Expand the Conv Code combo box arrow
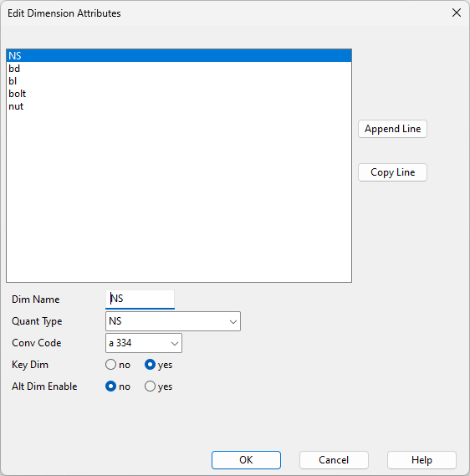470x476 pixels. coord(175,343)
